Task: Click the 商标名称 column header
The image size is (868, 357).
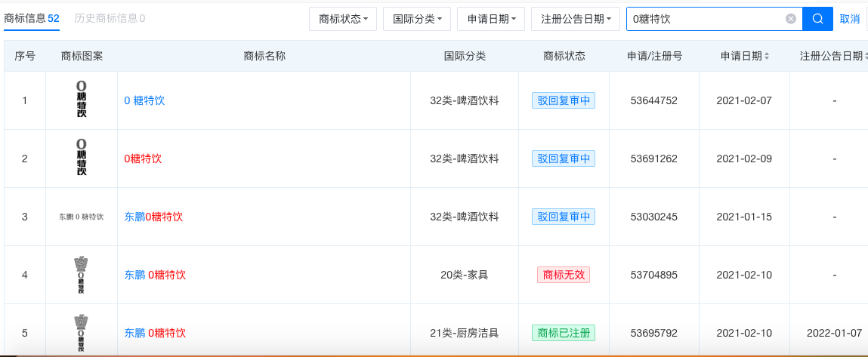Action: [264, 56]
